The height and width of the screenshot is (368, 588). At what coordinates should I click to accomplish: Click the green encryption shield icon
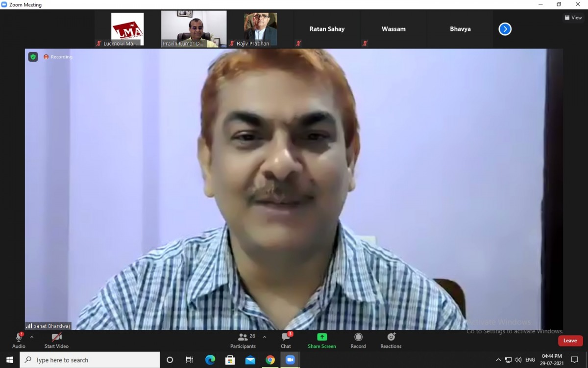33,57
